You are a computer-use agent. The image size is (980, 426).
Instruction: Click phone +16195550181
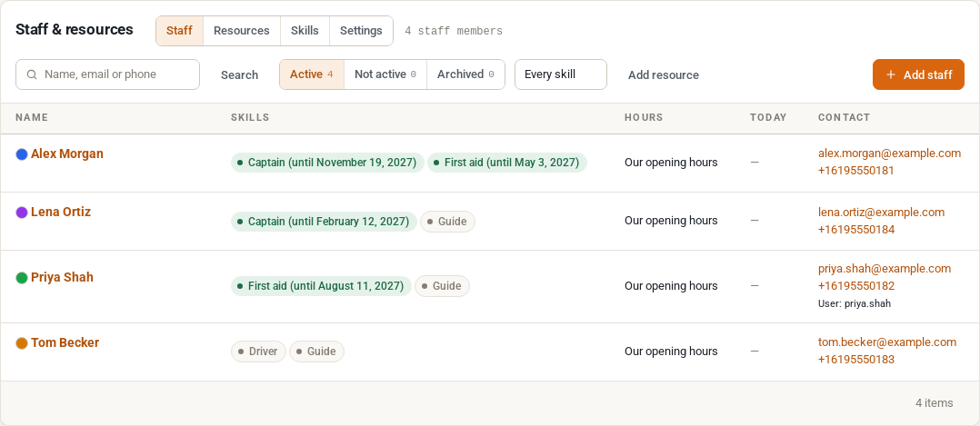pyautogui.click(x=856, y=171)
